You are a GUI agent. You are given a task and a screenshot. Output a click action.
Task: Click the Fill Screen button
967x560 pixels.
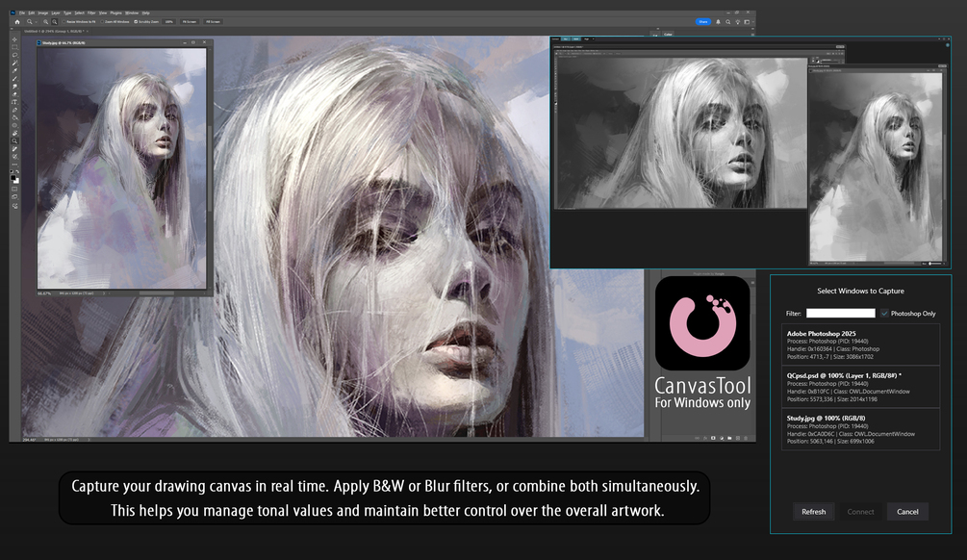click(213, 21)
